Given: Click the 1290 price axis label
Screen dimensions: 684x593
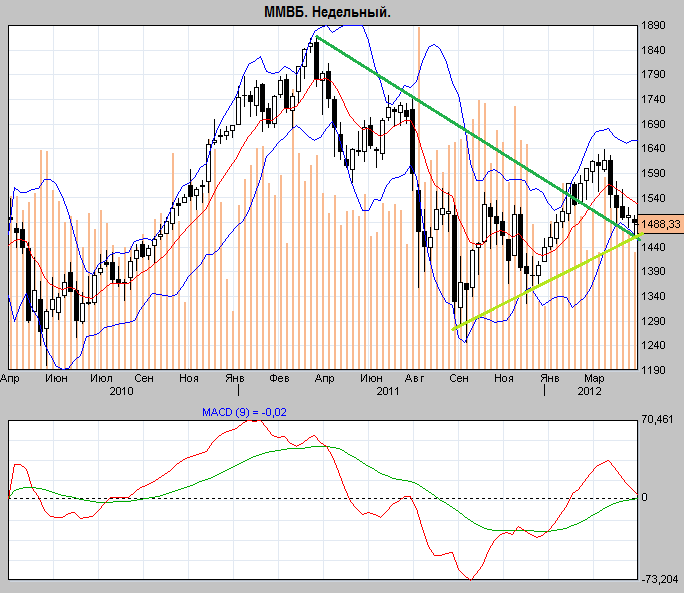Looking at the screenshot, I should click(x=653, y=321).
